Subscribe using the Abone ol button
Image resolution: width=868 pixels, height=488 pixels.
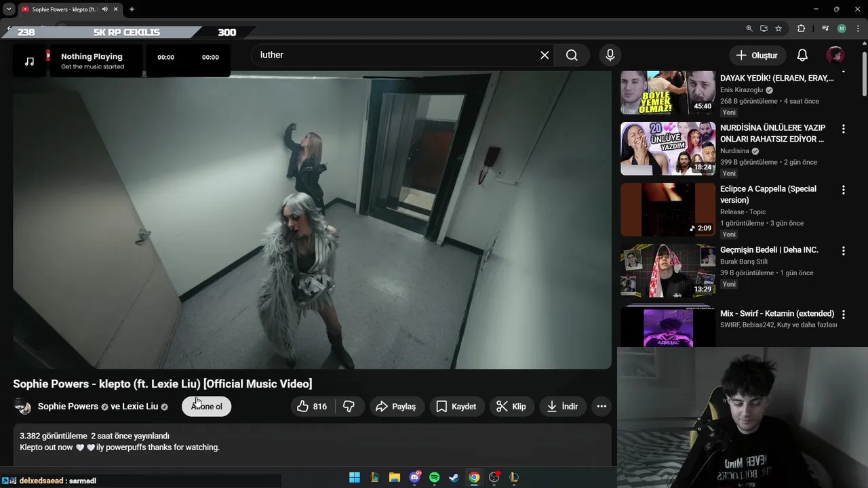[207, 407]
